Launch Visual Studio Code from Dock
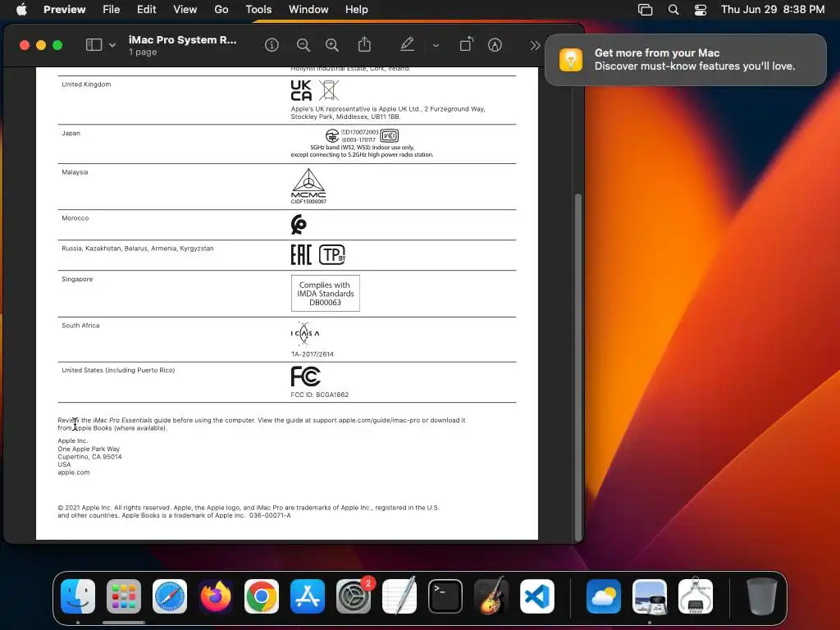The width and height of the screenshot is (840, 630). [536, 596]
